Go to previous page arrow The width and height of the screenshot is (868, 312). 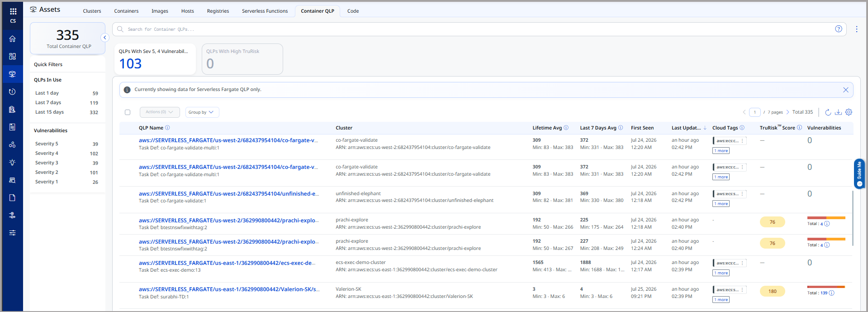744,112
